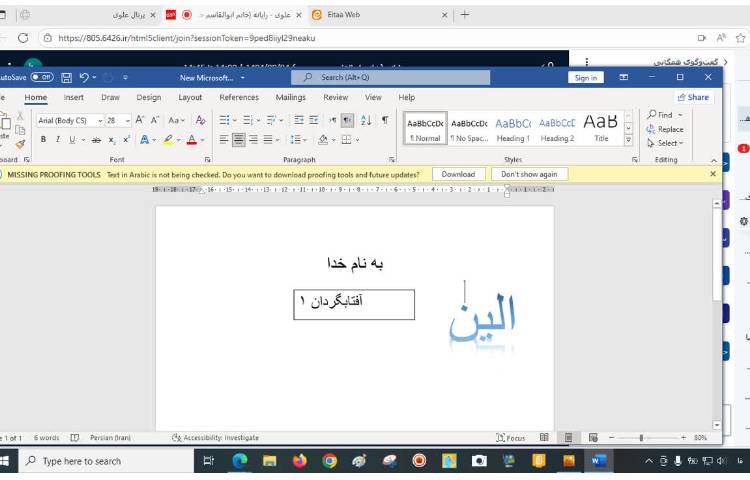This screenshot has width=750, height=480.
Task: Switch to the Eitaa Web browser tab
Action: (380, 15)
